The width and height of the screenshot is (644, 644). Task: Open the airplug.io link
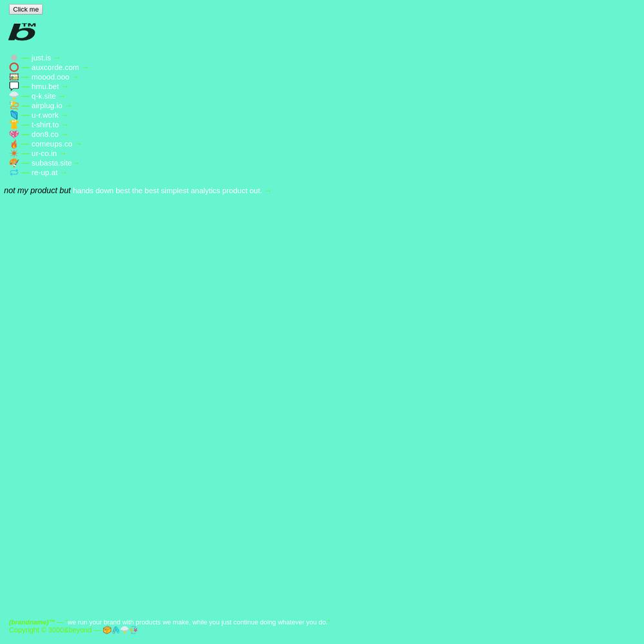pyautogui.click(x=47, y=106)
